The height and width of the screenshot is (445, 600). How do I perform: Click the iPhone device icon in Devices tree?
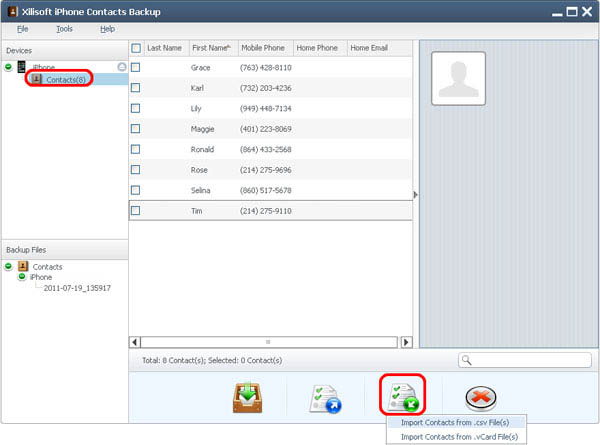pyautogui.click(x=21, y=67)
